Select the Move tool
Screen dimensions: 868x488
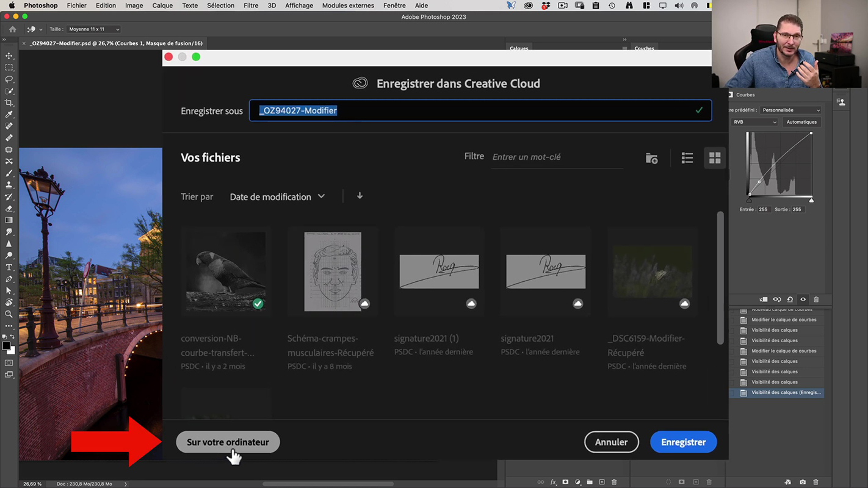pos(9,56)
